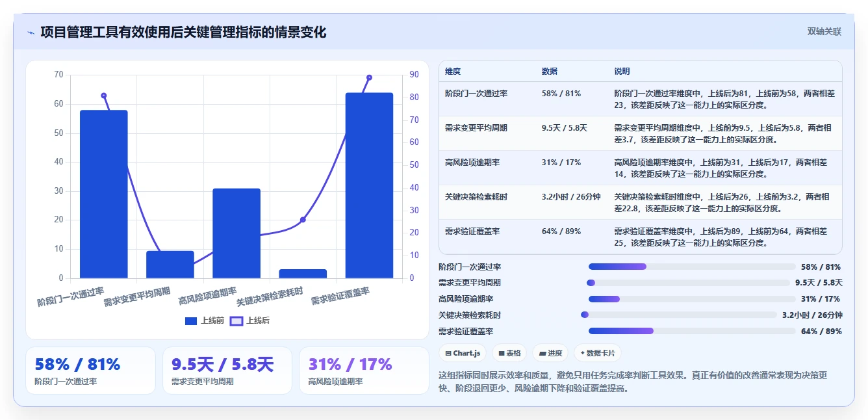Click the 需求验证覆盖率 bar in chart
This screenshot has height=420, width=868.
pyautogui.click(x=369, y=185)
